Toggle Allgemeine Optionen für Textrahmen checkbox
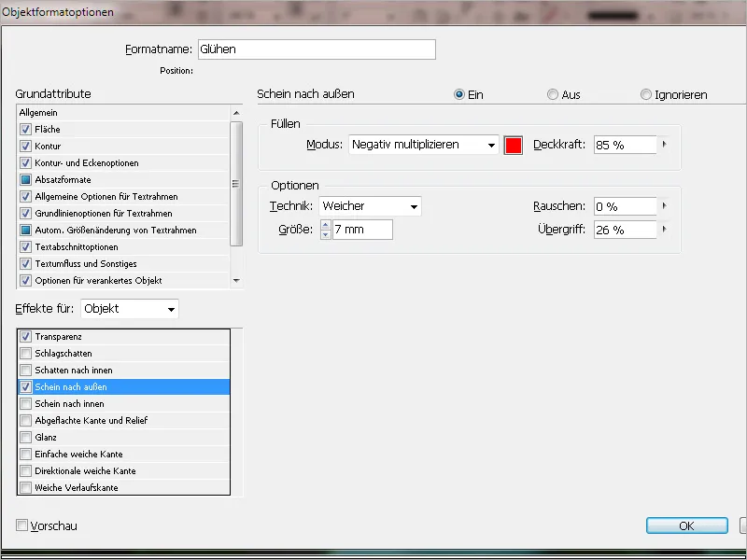Screen dimensions: 747x560 point(26,196)
